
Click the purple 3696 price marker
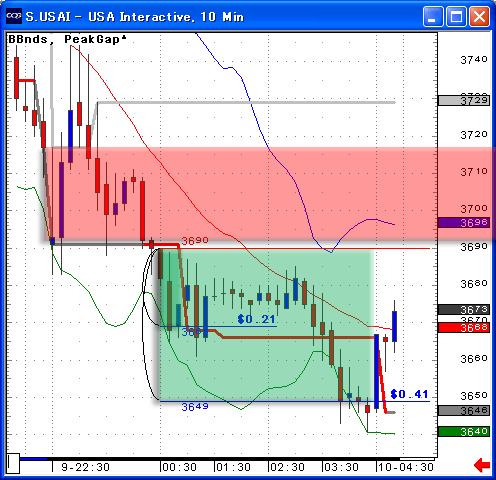pos(464,222)
